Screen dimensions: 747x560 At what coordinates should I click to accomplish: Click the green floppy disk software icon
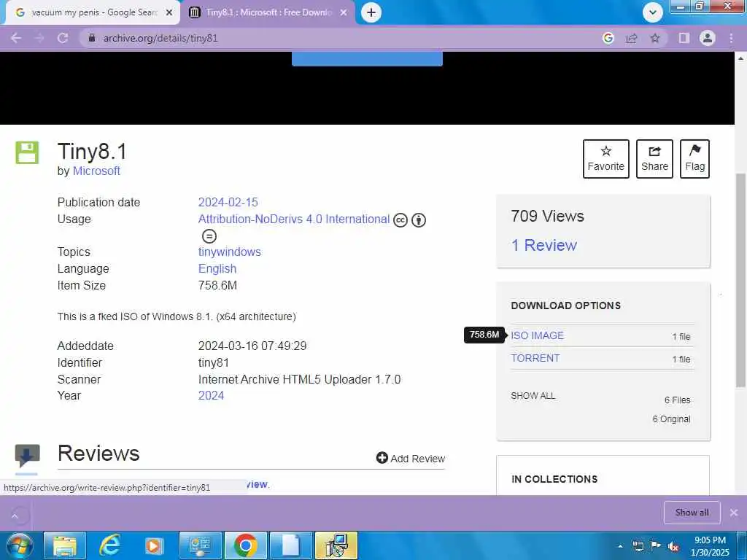[x=27, y=152]
